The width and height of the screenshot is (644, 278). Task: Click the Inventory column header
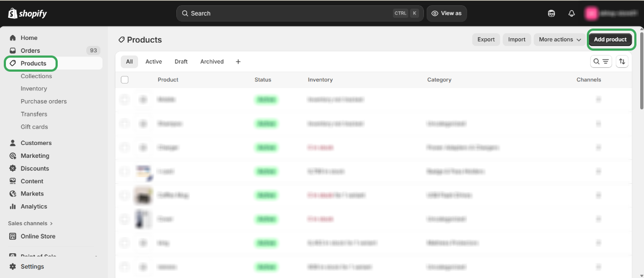click(x=320, y=80)
